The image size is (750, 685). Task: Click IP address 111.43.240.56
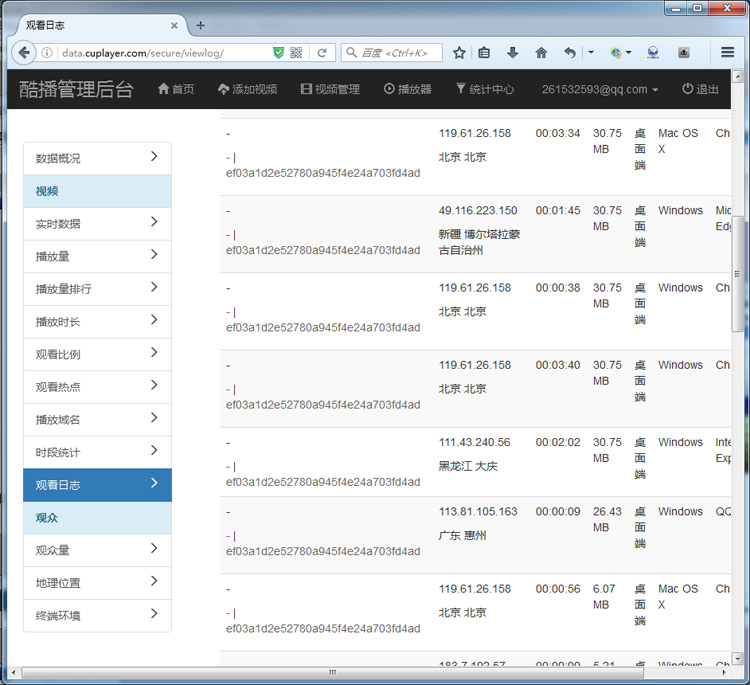tap(474, 442)
